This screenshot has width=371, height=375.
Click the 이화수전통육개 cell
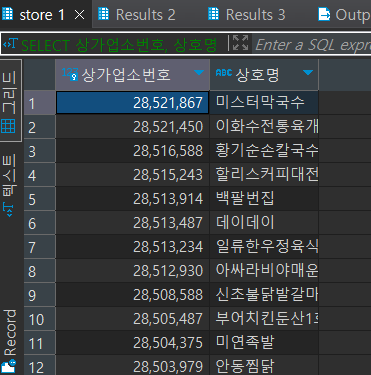(x=264, y=127)
